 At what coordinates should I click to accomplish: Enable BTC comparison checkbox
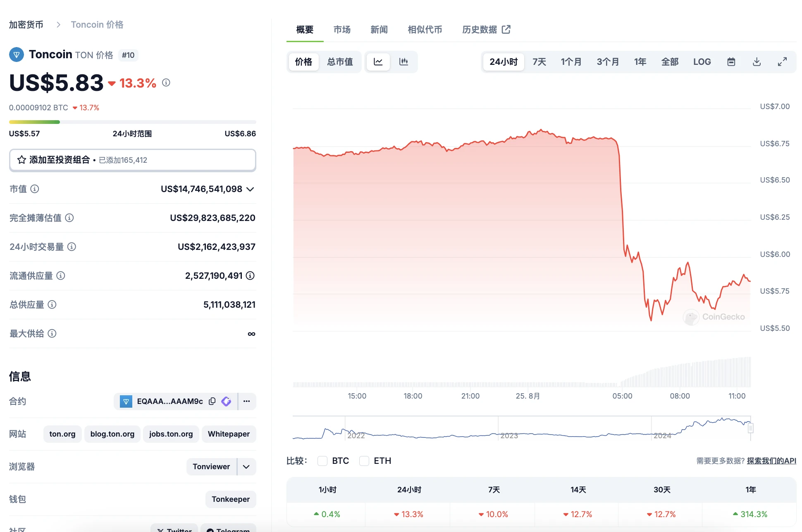[322, 461]
